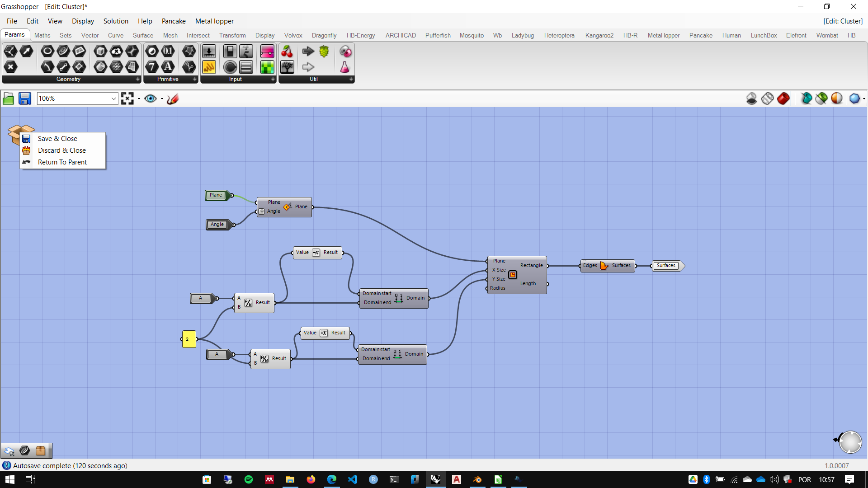Select the Value List input icon
Viewport: 868px width, 488px height.
246,67
